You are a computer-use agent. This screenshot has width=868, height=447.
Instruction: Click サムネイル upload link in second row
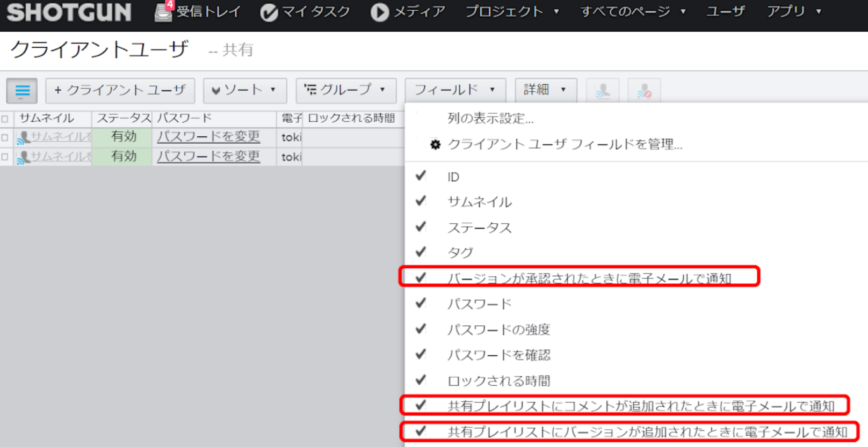click(x=61, y=157)
